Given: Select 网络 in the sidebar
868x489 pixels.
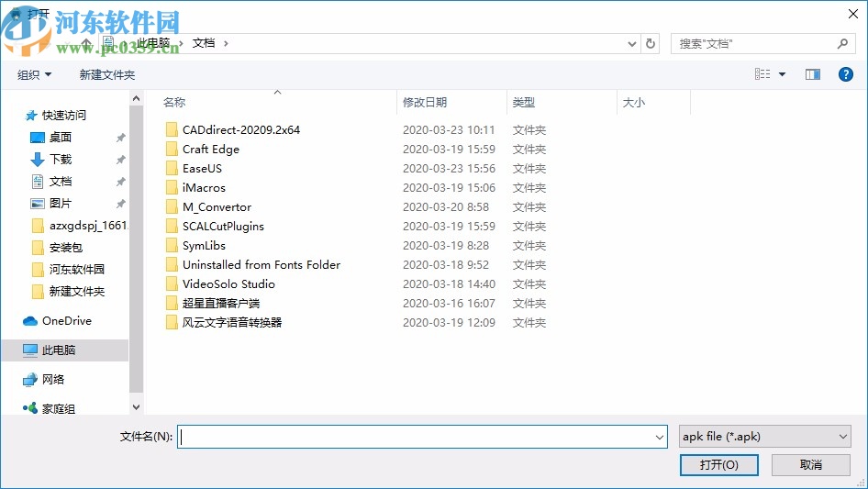Looking at the screenshot, I should point(53,379).
